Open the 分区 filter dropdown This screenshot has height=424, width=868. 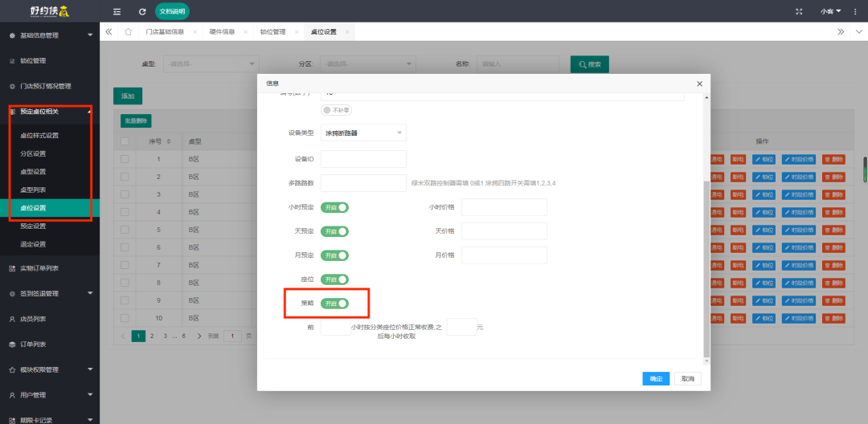click(x=368, y=64)
